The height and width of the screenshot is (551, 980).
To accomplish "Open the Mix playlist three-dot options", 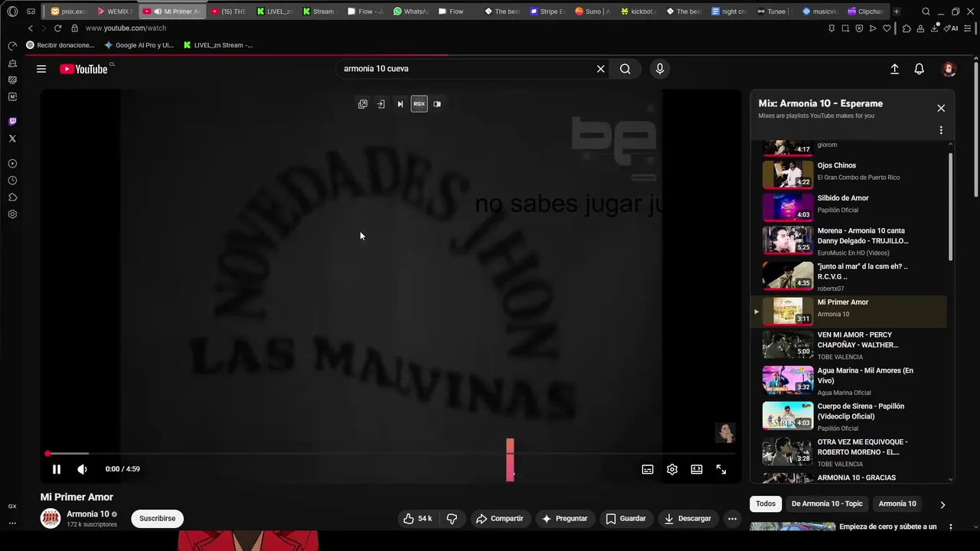I will tap(941, 130).
